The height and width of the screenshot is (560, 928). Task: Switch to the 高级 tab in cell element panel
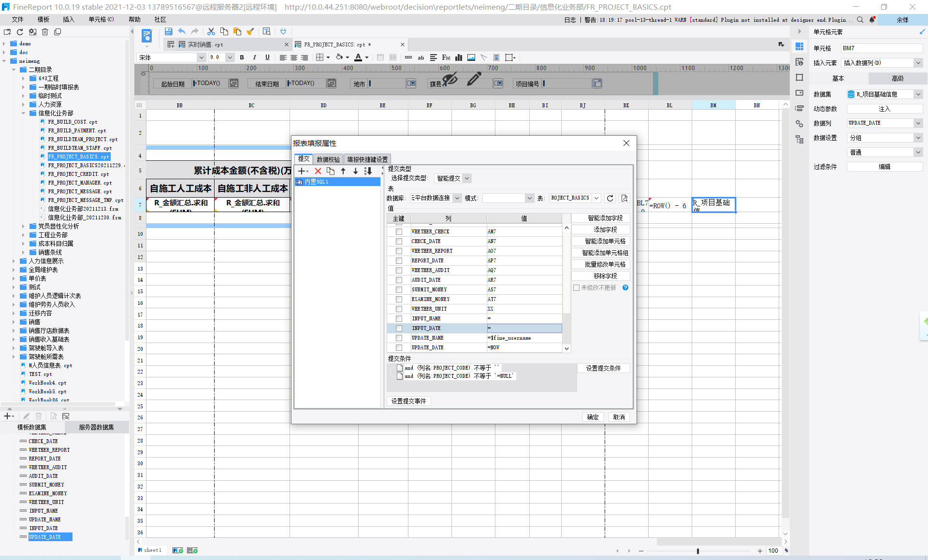coord(897,78)
